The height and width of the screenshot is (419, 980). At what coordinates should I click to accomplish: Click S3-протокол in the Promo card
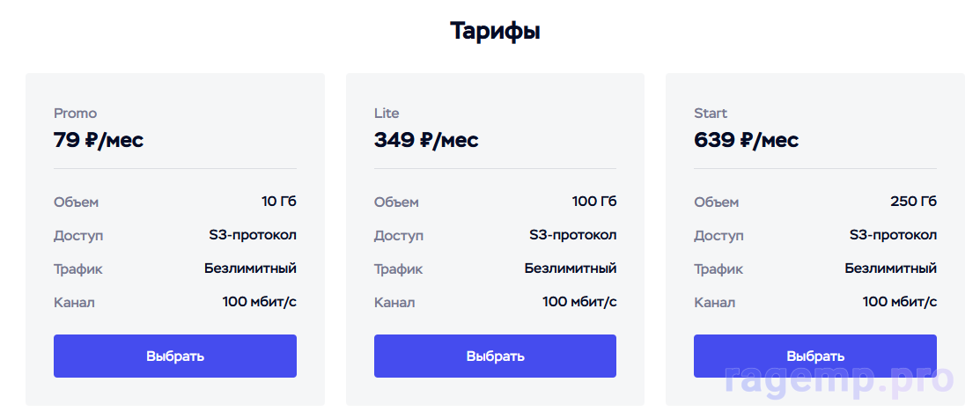[253, 235]
